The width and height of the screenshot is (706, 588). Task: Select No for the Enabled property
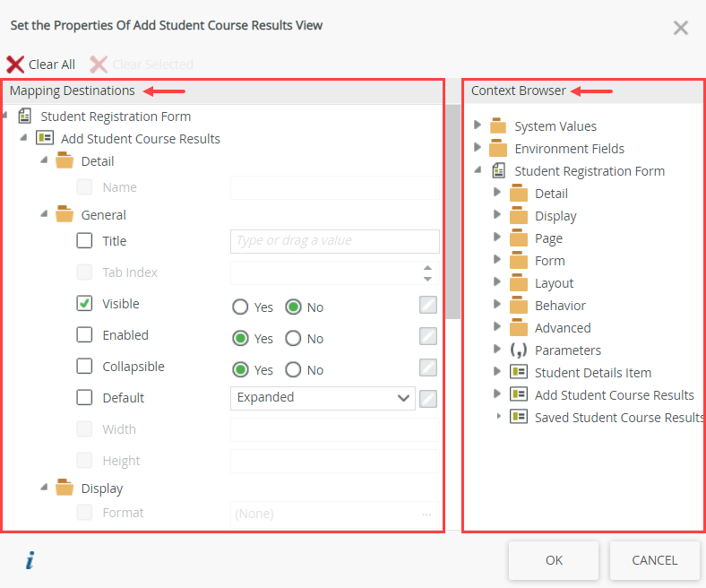click(293, 339)
